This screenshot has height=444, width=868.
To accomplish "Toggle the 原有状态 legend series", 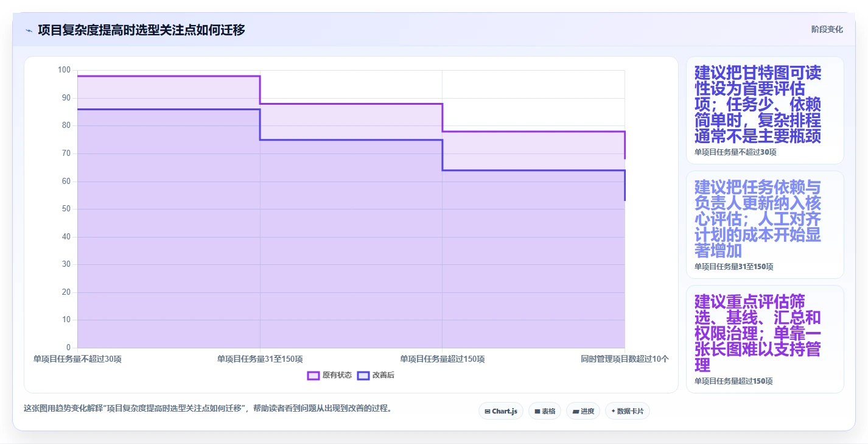I will [x=329, y=375].
